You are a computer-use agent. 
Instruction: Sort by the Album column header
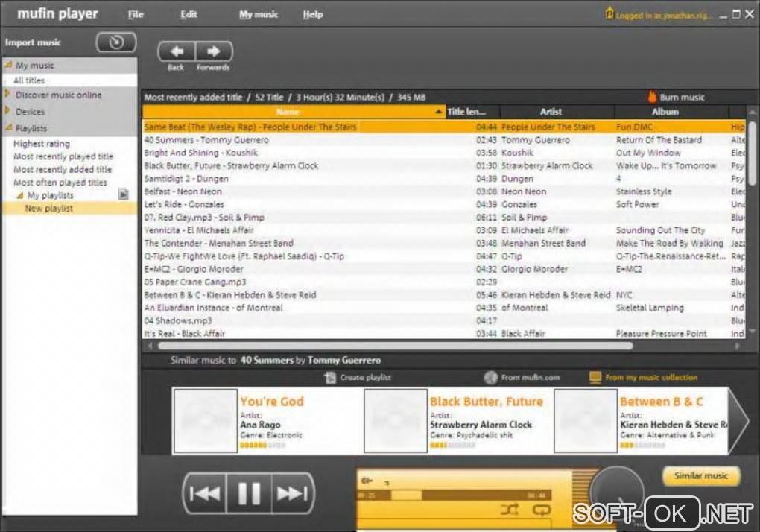pos(672,112)
